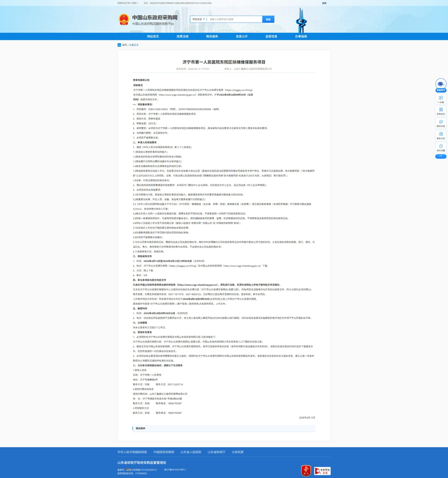Click the 政府网站找错 footer badge
Screen dimensions: 448x478
click(322, 471)
